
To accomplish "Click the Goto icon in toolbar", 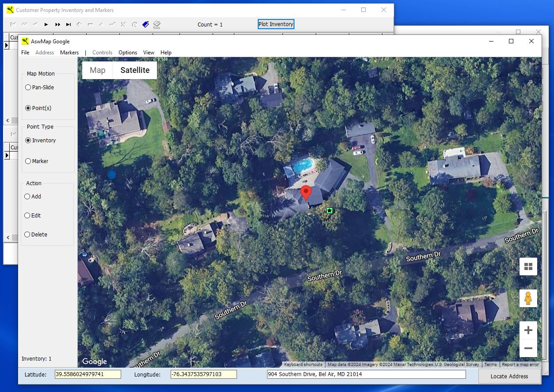I will tap(157, 25).
